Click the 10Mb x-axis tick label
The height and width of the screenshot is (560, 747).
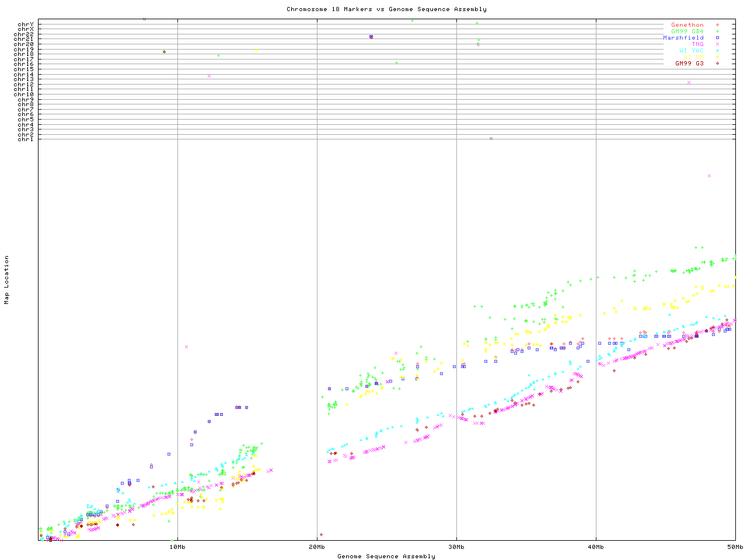(177, 547)
